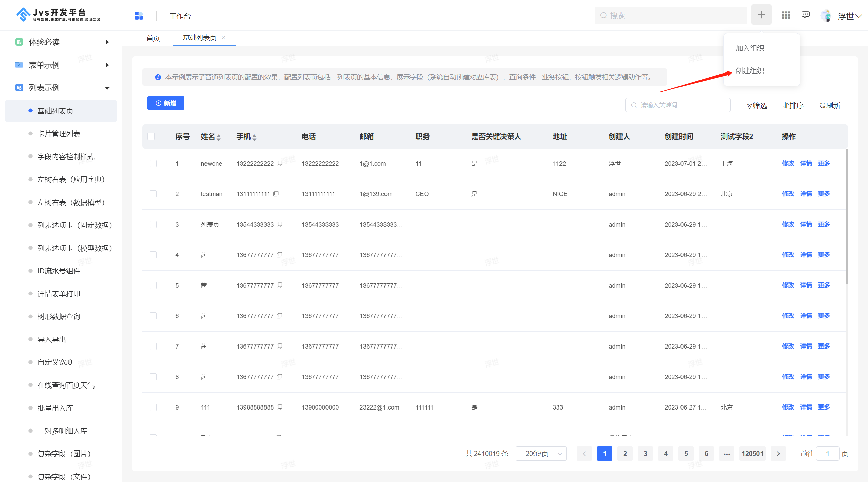The height and width of the screenshot is (482, 868).
Task: Click the blue 新增 button
Action: point(166,103)
